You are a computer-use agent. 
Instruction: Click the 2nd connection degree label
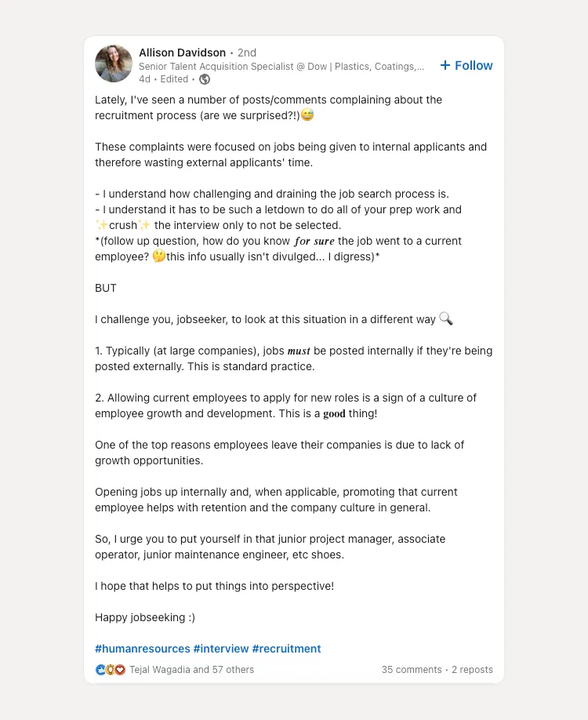point(246,53)
